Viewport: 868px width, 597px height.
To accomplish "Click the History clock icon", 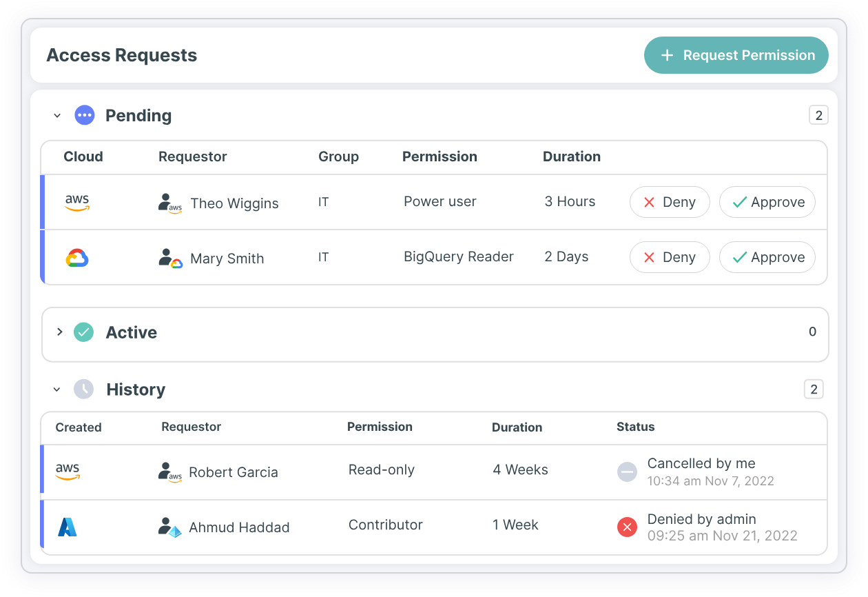I will (x=83, y=389).
